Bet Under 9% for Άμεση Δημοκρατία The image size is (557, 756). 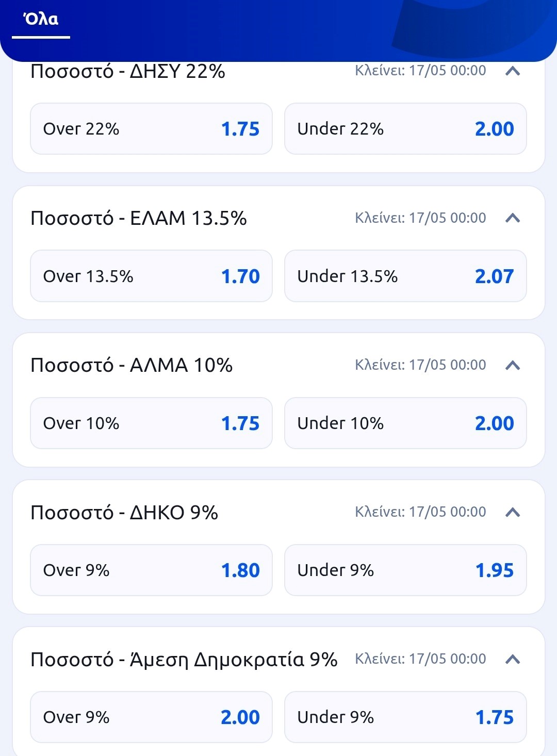(405, 717)
